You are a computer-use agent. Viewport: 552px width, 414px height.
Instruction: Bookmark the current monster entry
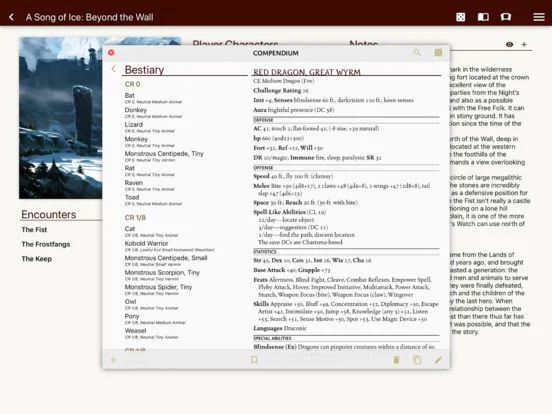click(x=254, y=360)
